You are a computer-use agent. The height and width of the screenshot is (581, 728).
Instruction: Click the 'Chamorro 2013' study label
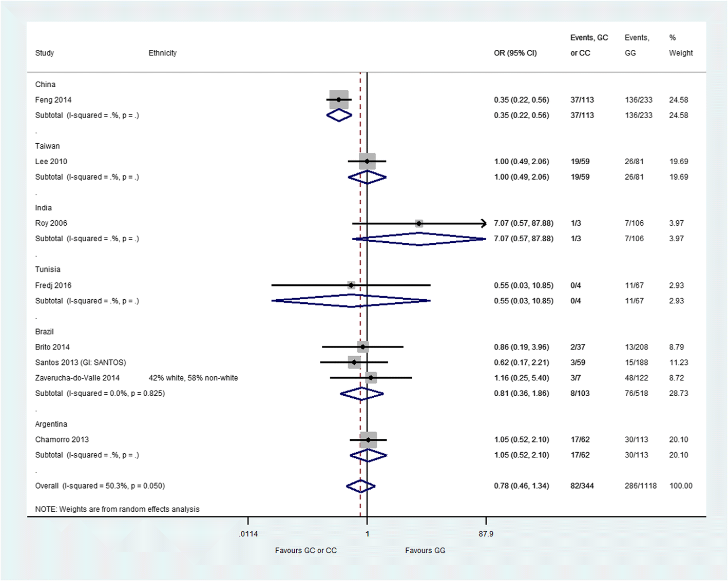pos(62,439)
